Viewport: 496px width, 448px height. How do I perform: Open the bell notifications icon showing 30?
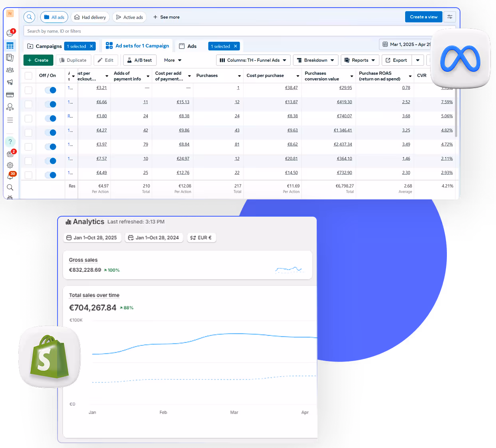pos(10,176)
